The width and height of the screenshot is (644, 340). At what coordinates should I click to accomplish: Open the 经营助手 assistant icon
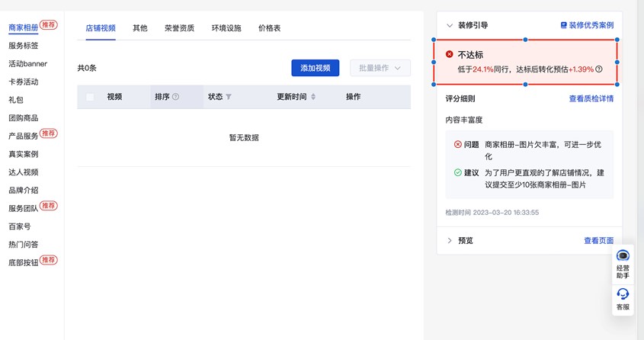click(623, 261)
